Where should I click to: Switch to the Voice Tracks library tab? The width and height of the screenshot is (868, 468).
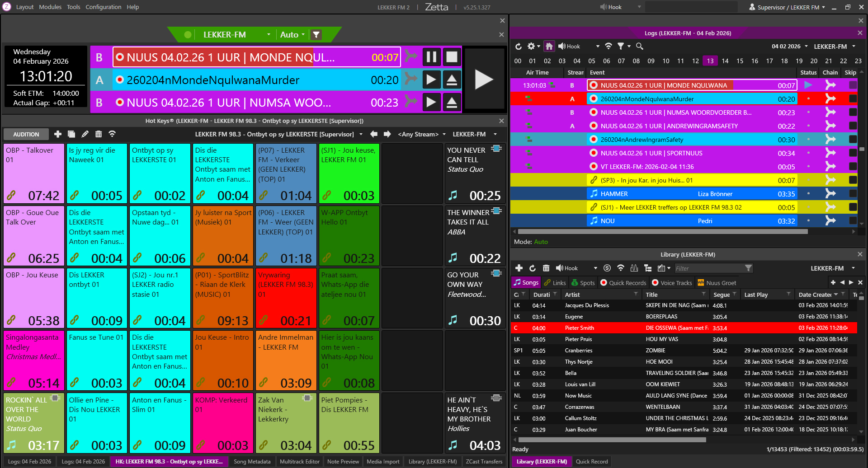(672, 283)
